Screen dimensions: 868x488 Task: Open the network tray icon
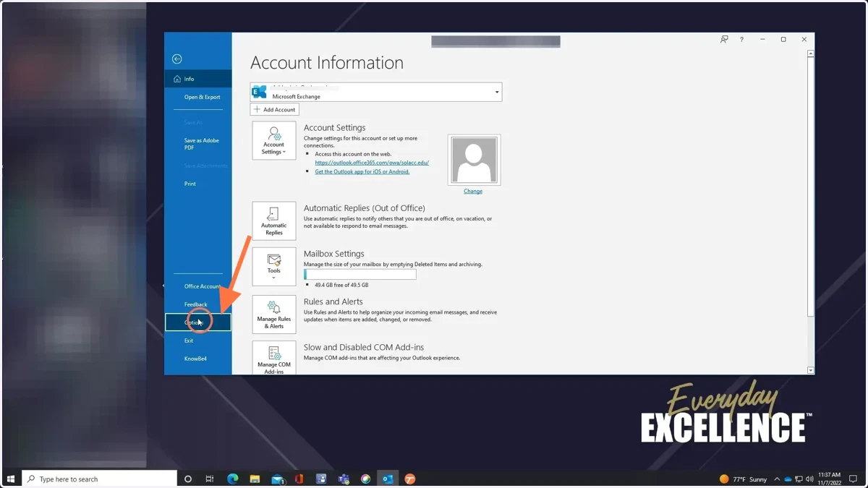799,479
